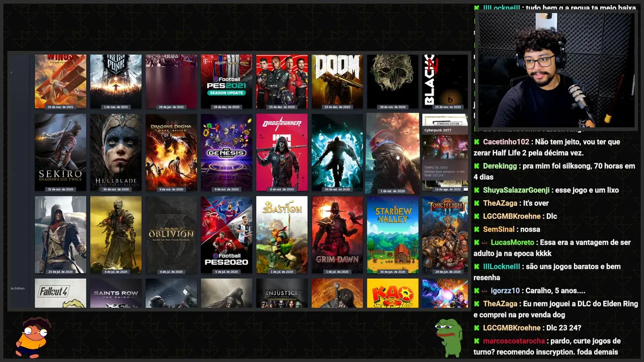This screenshot has width=644, height=362.
Task: Click the crown badge next to LucasMoreto
Action: pos(485,242)
